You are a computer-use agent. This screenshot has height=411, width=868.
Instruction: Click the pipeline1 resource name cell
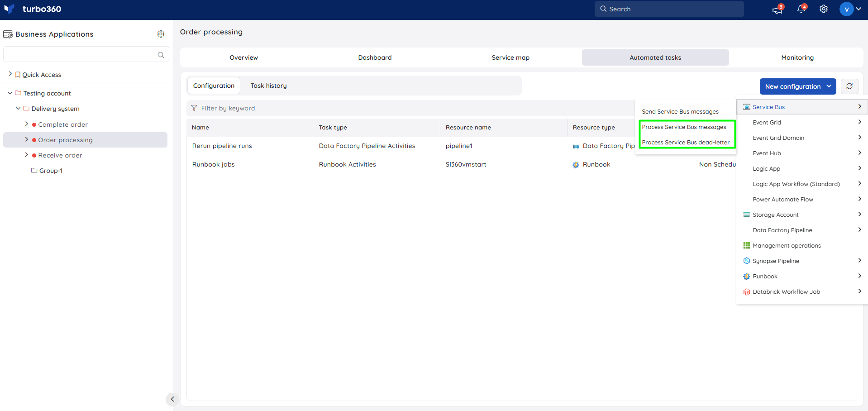point(459,146)
